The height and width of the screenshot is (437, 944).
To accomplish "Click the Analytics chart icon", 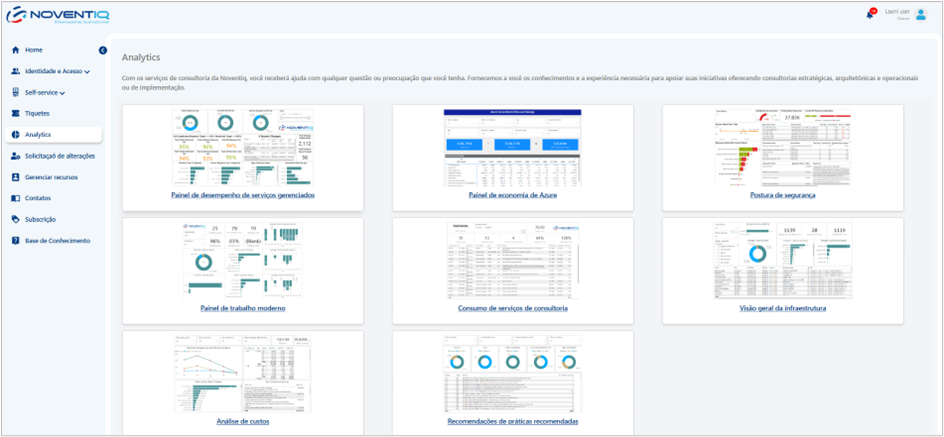I will (x=15, y=134).
